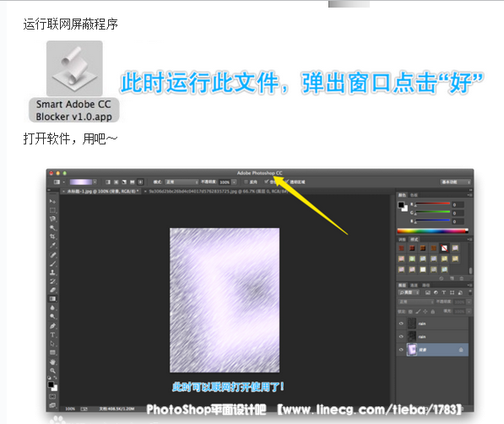Select the Hand tool
The width and height of the screenshot is (504, 424).
pyautogui.click(x=52, y=361)
